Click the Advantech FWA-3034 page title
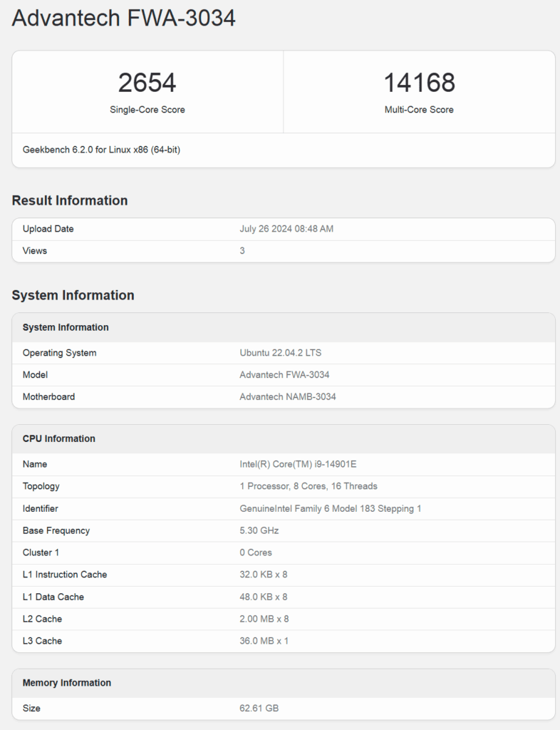 coord(124,18)
